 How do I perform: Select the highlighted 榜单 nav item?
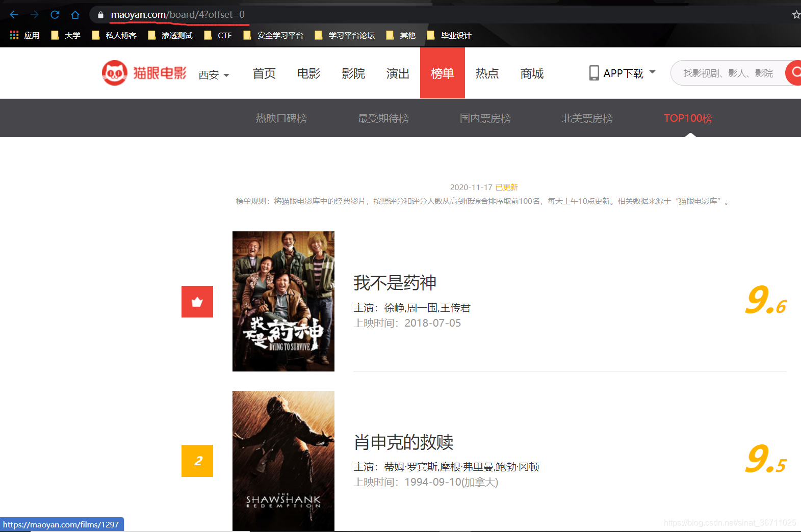point(443,73)
